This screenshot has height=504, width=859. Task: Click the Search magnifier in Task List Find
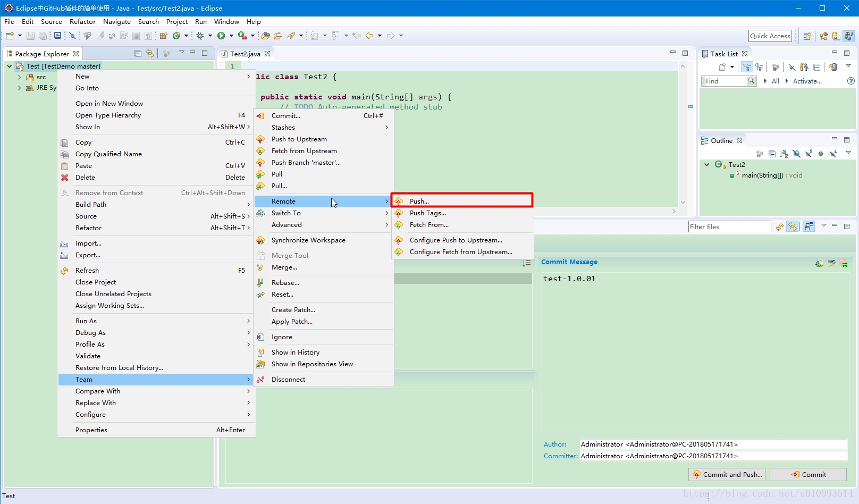[x=751, y=81]
